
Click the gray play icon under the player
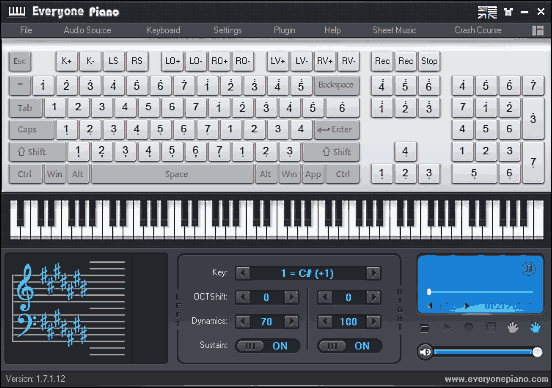click(447, 328)
